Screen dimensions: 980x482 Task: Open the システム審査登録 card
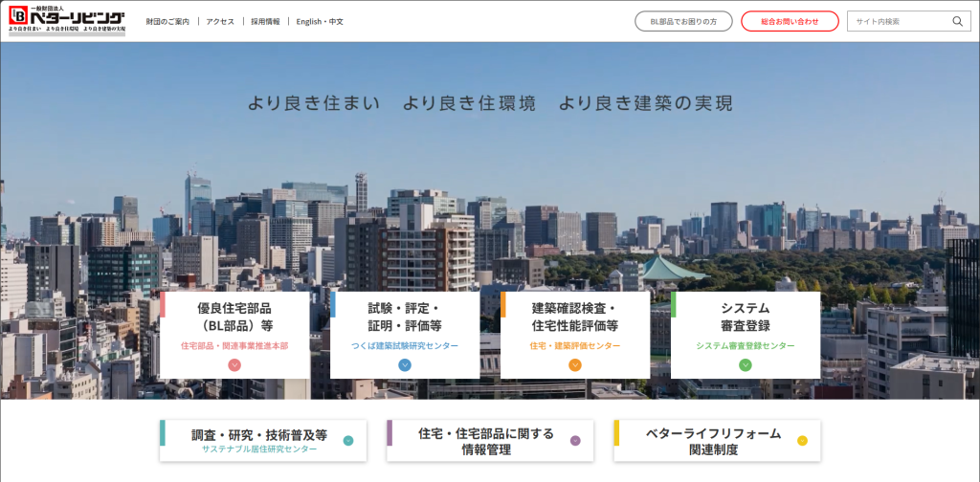(746, 318)
